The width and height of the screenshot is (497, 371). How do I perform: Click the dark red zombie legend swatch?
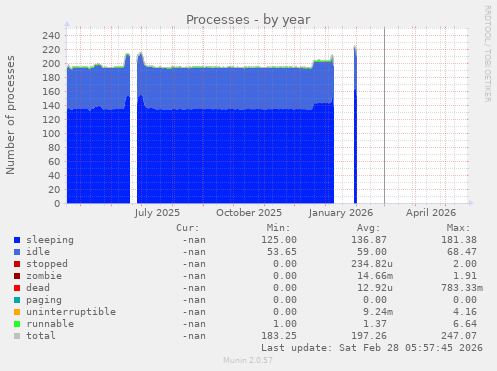coord(17,276)
